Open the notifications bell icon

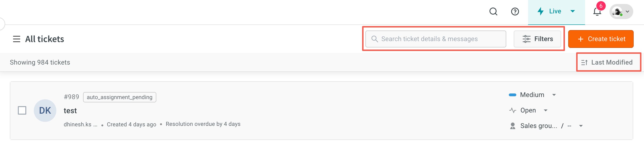[x=597, y=12]
